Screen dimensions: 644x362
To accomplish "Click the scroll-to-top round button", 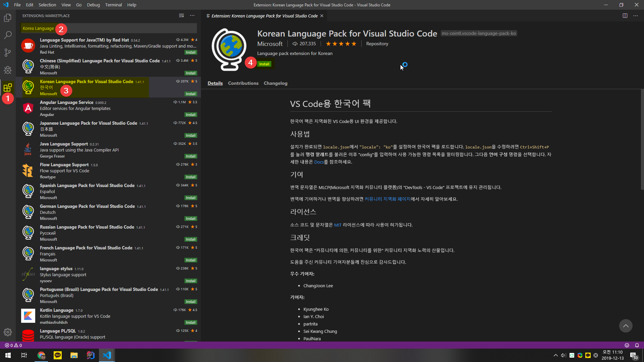I will (x=626, y=326).
